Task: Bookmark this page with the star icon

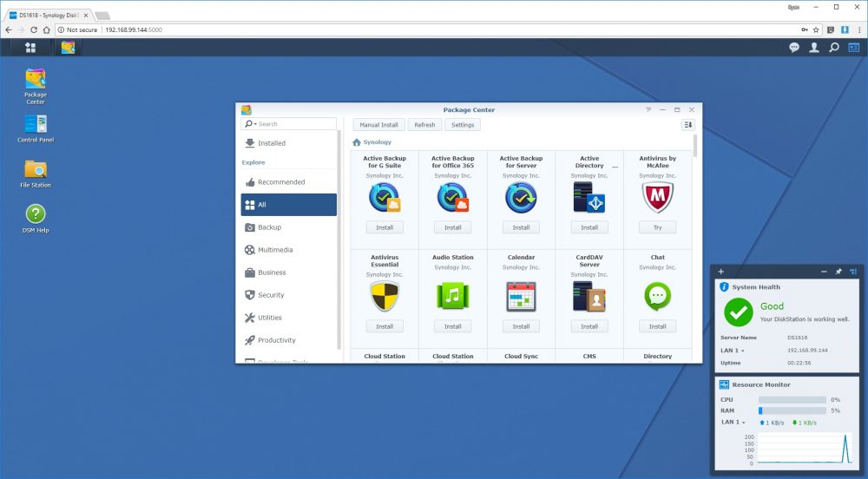Action: click(815, 30)
